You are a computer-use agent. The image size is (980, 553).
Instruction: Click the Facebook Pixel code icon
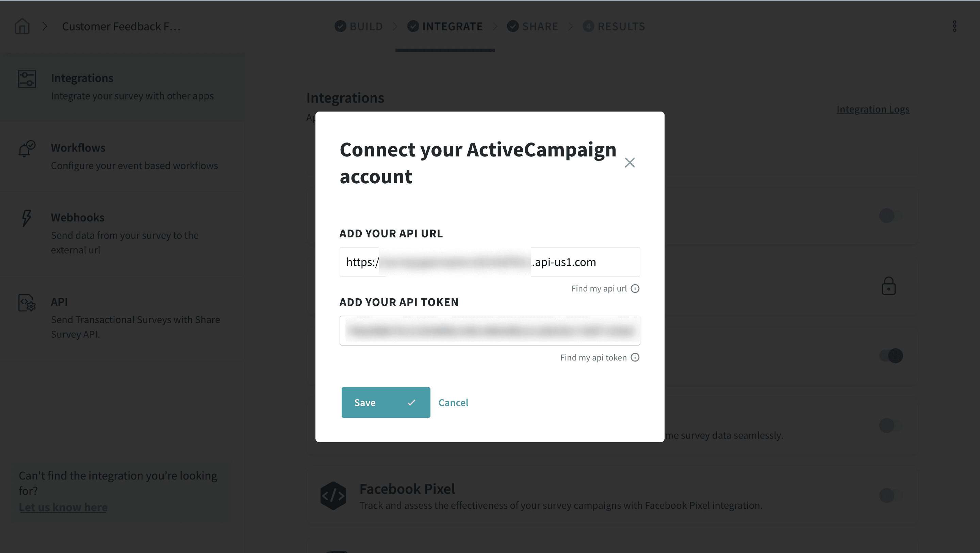point(333,496)
